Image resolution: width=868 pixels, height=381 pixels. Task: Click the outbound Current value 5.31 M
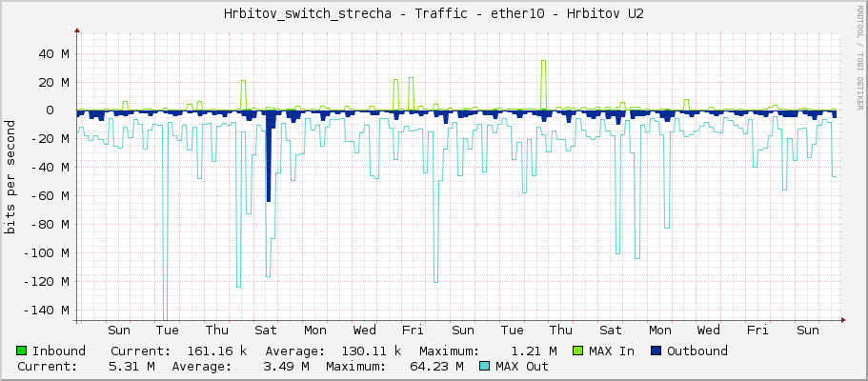point(132,367)
